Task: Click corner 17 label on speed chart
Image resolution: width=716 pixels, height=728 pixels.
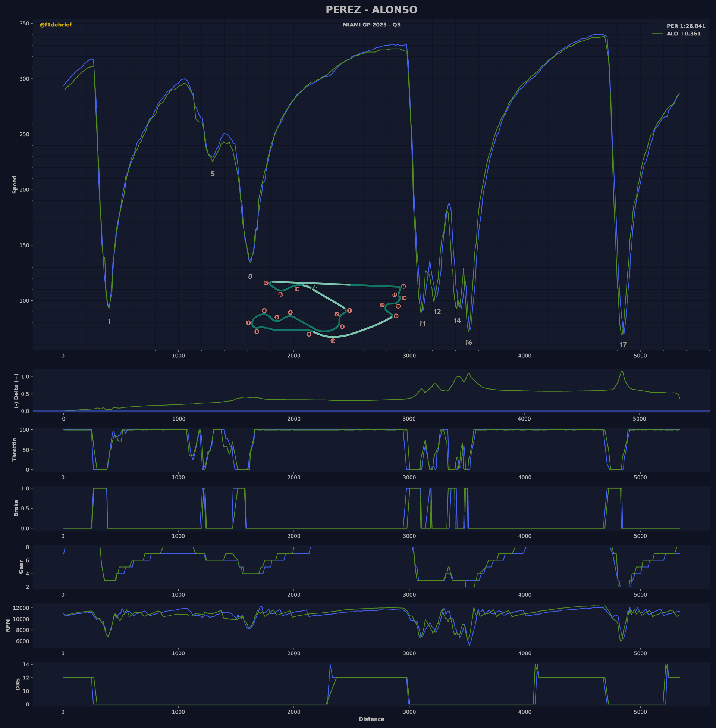Action: tap(623, 345)
